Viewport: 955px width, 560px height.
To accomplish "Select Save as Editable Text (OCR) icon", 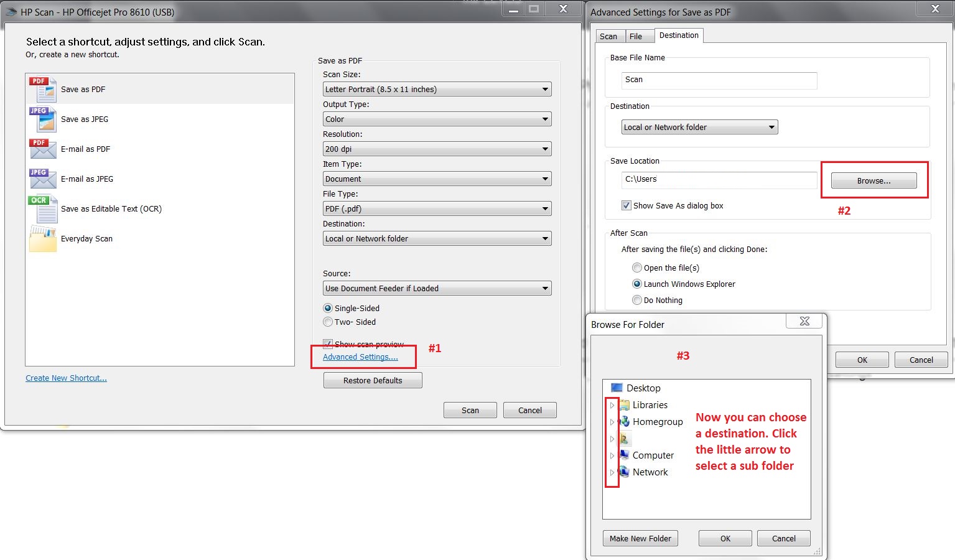I will click(x=42, y=208).
